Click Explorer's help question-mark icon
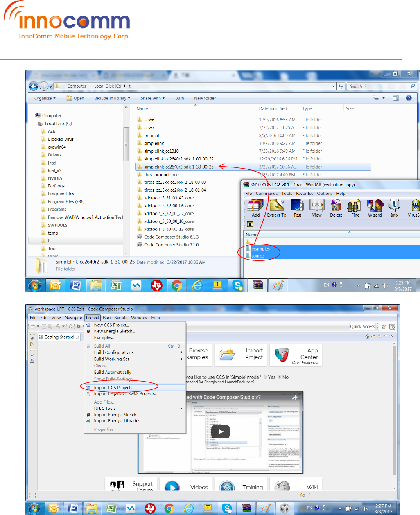420x515 pixels. [409, 98]
